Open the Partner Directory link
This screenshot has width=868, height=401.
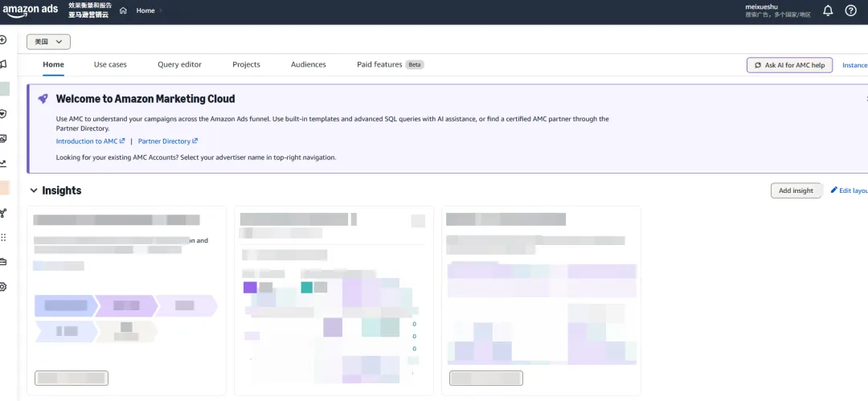(x=168, y=141)
